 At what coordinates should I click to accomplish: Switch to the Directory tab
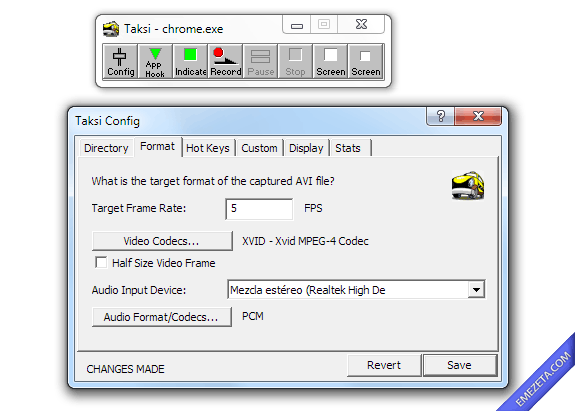[106, 148]
